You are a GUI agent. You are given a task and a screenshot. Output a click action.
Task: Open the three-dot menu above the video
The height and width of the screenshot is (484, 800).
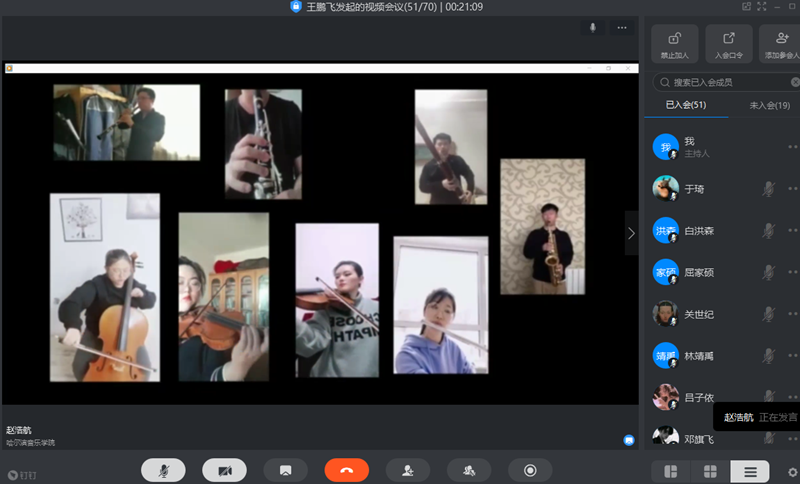622,28
